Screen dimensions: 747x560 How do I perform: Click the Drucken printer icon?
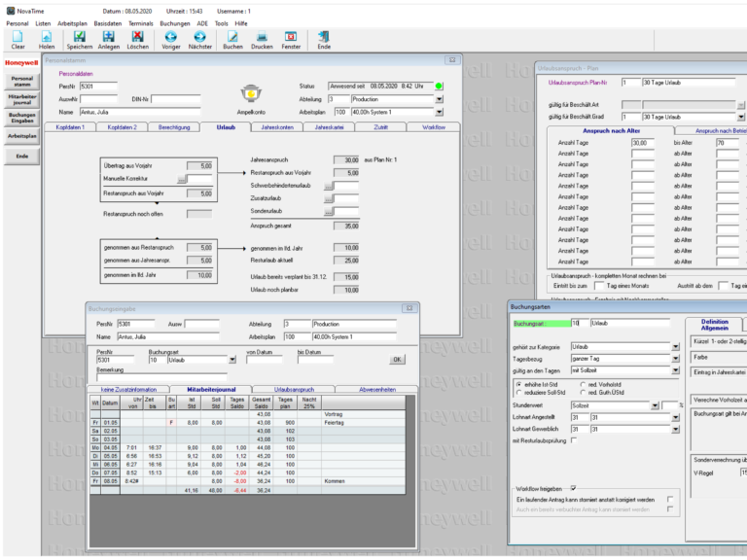tap(262, 38)
